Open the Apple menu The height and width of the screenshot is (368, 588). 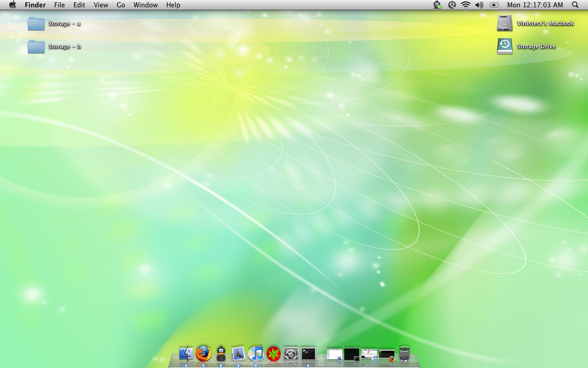pos(12,5)
